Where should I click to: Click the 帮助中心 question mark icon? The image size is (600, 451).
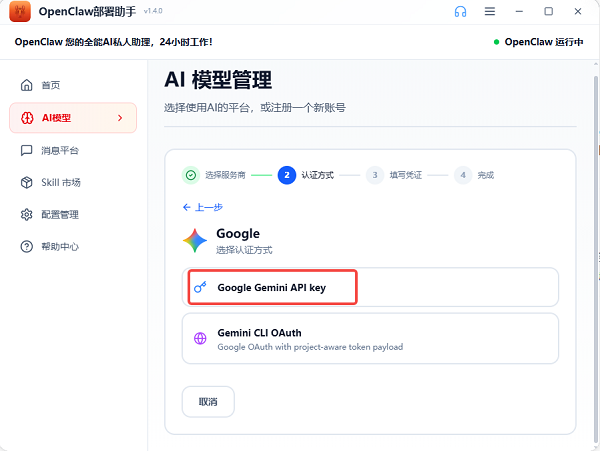(x=26, y=247)
